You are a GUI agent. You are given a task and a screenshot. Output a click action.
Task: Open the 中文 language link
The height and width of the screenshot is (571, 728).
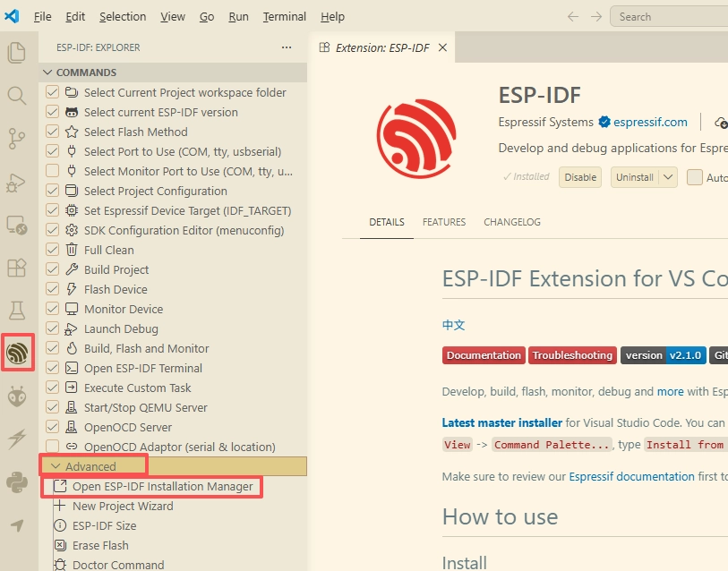click(453, 325)
